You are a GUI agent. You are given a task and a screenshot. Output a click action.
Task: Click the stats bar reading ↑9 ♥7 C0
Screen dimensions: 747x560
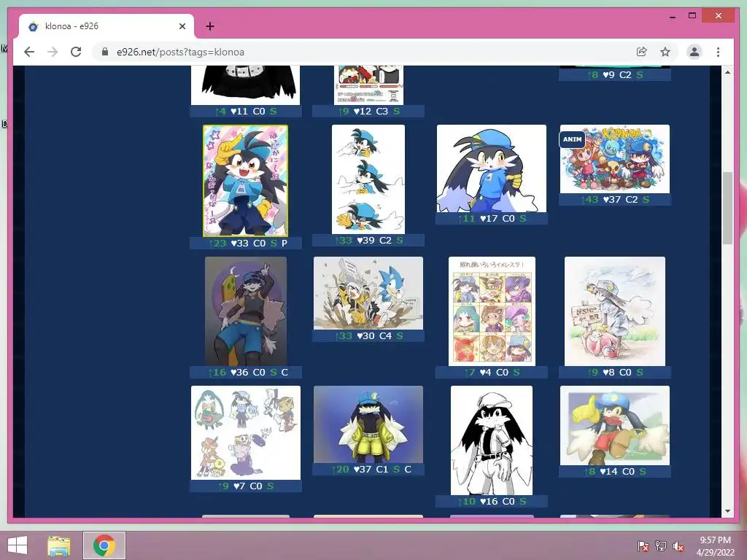coord(245,486)
